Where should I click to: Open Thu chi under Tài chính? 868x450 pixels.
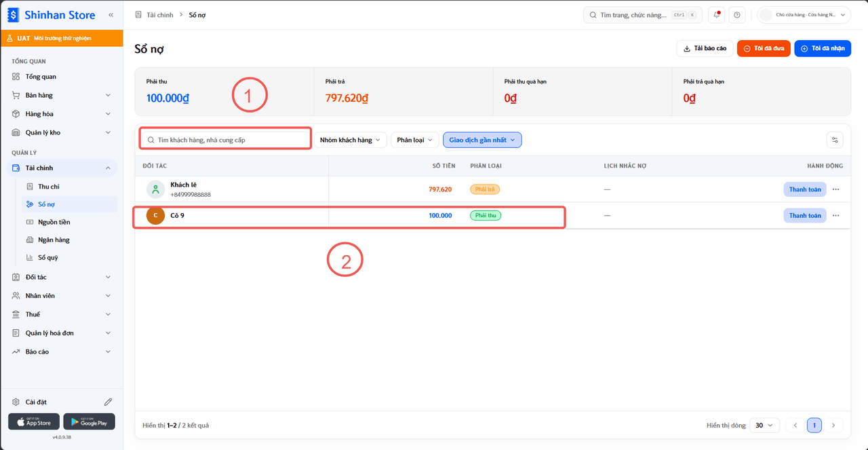pyautogui.click(x=68, y=187)
